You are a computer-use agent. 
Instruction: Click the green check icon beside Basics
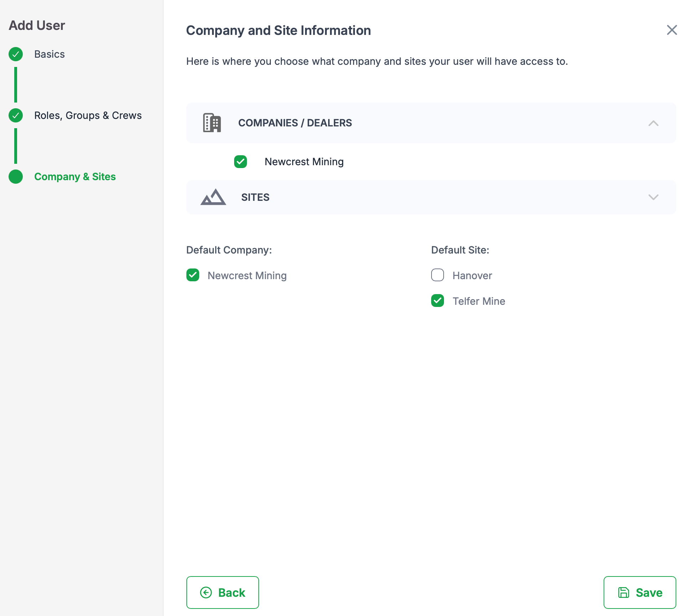tap(16, 54)
